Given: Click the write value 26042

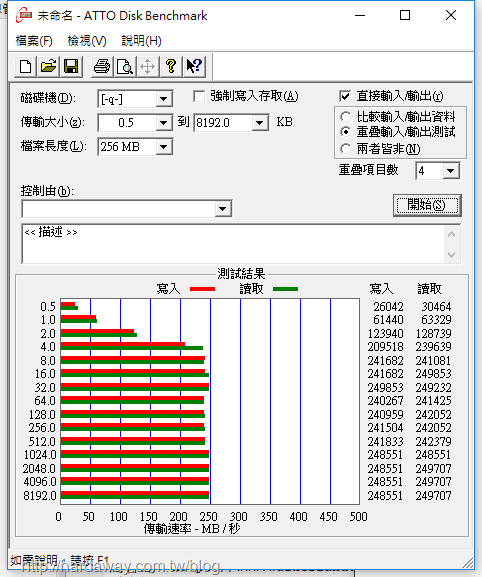Looking at the screenshot, I should 388,307.
